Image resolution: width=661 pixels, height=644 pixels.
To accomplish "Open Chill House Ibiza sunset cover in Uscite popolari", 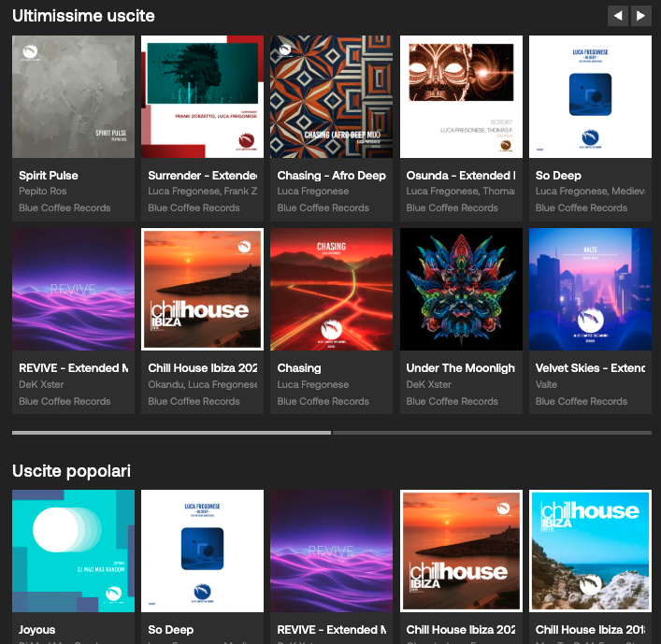I will click(461, 551).
